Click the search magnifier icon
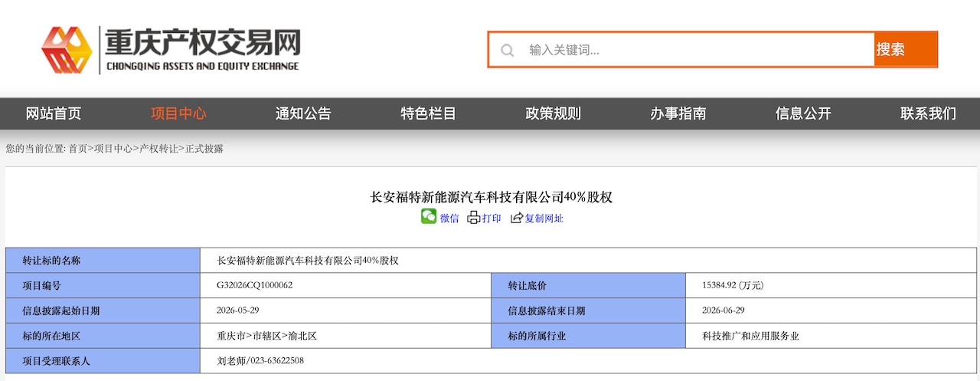Image resolution: width=980 pixels, height=381 pixels. (507, 50)
